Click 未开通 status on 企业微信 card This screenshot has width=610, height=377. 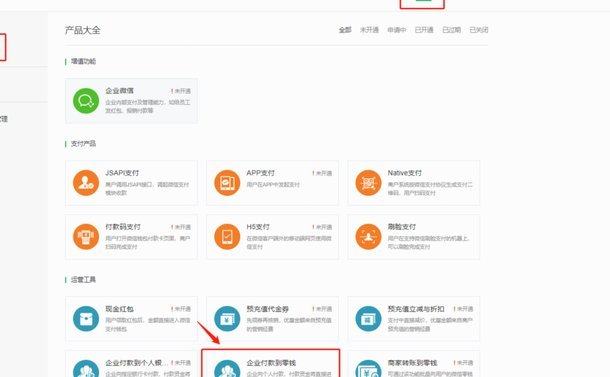pos(181,91)
